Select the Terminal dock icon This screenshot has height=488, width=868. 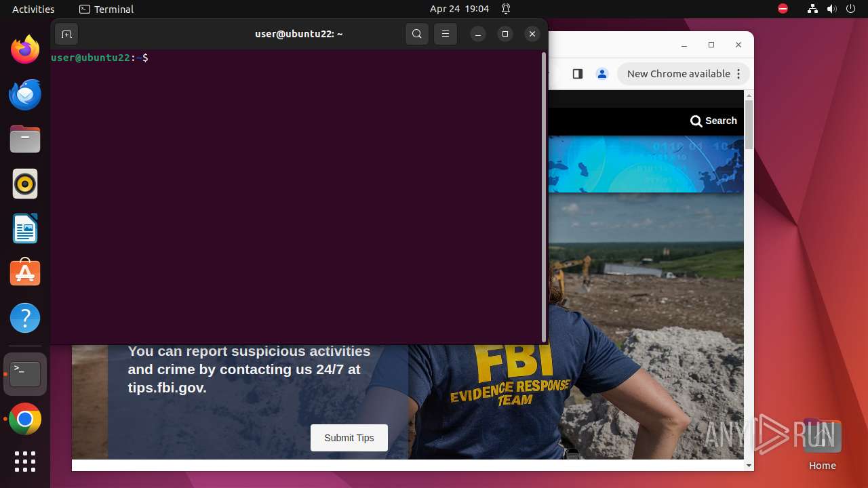tap(25, 374)
